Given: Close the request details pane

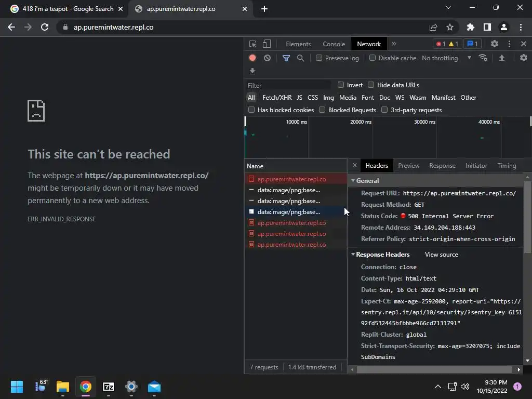Looking at the screenshot, I should click(x=354, y=165).
